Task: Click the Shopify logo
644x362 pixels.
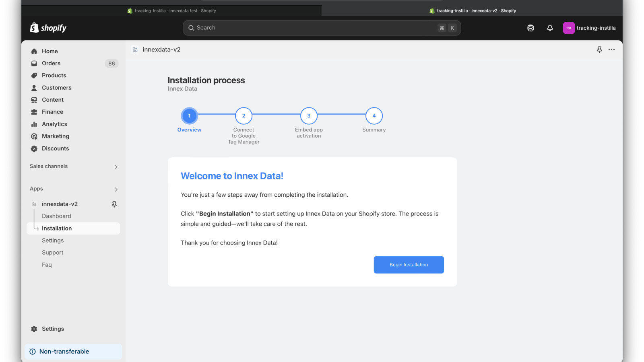Action: pyautogui.click(x=48, y=28)
